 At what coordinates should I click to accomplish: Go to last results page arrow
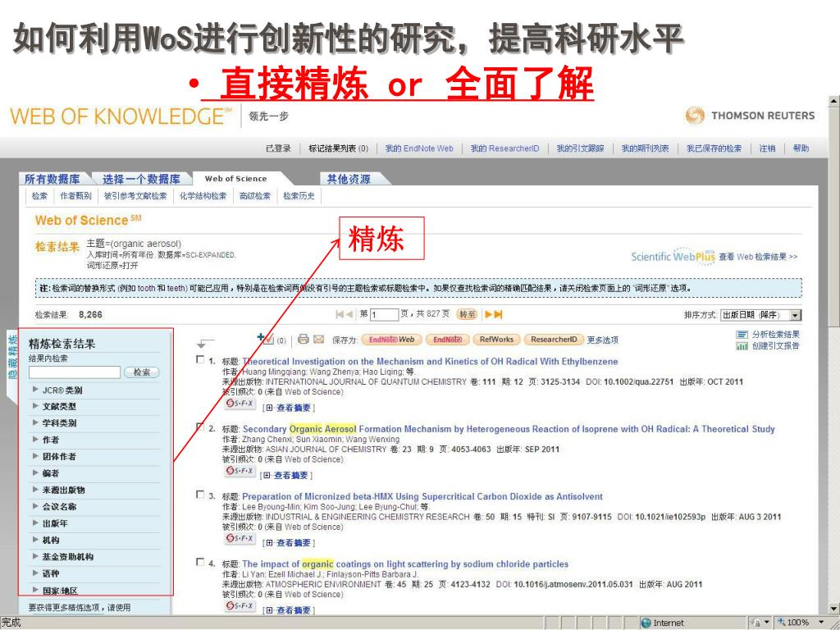[x=498, y=314]
